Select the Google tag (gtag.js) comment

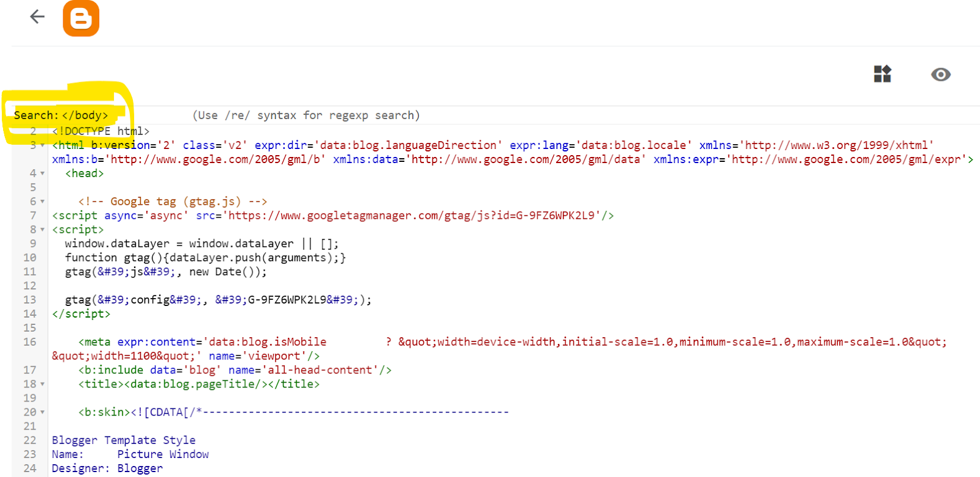tap(173, 202)
